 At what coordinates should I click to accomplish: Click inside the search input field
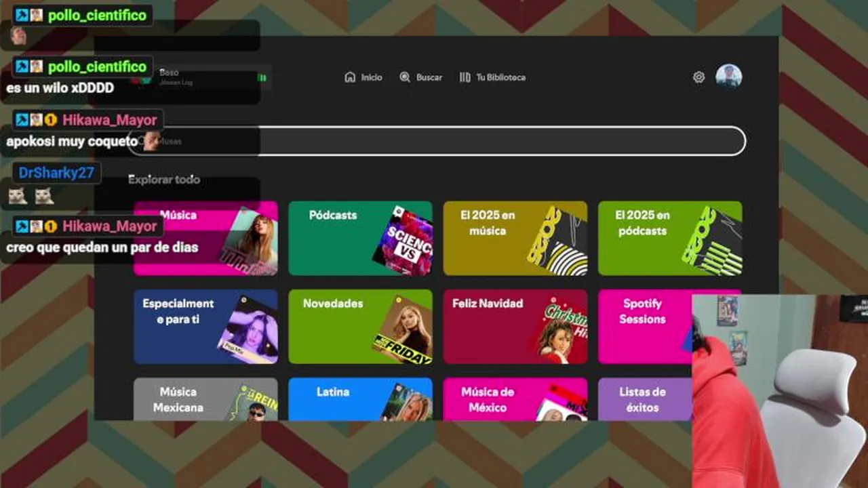(437, 141)
